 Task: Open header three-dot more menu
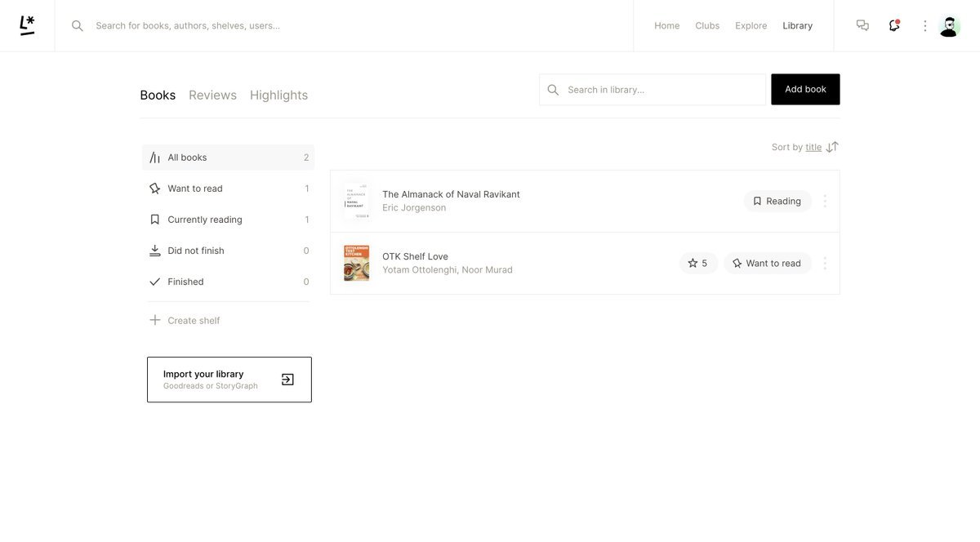pyautogui.click(x=924, y=26)
